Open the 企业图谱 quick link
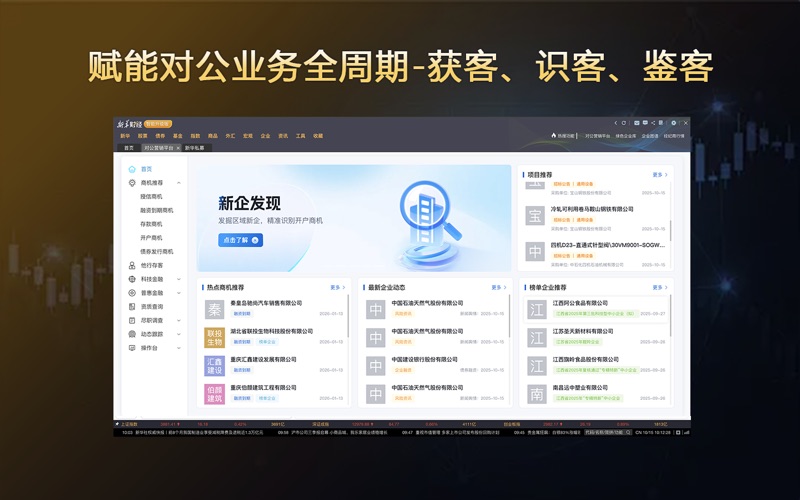Image resolution: width=800 pixels, height=500 pixels. point(649,136)
